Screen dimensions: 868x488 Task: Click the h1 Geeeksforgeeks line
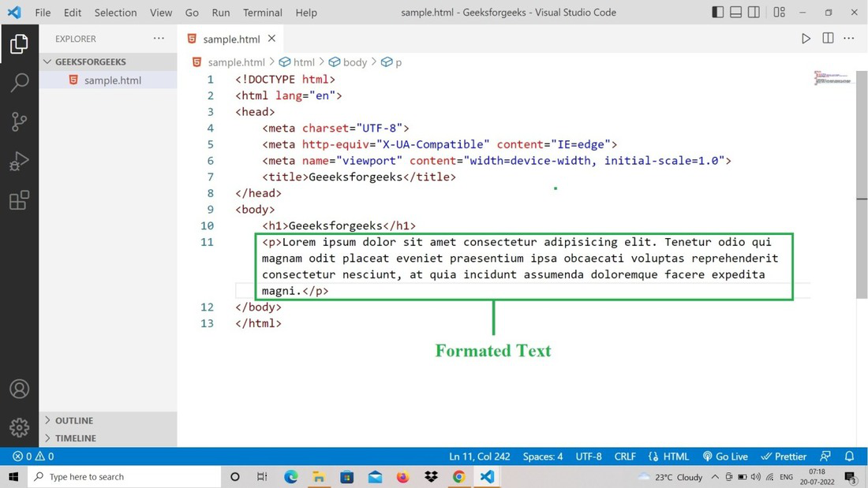339,225
